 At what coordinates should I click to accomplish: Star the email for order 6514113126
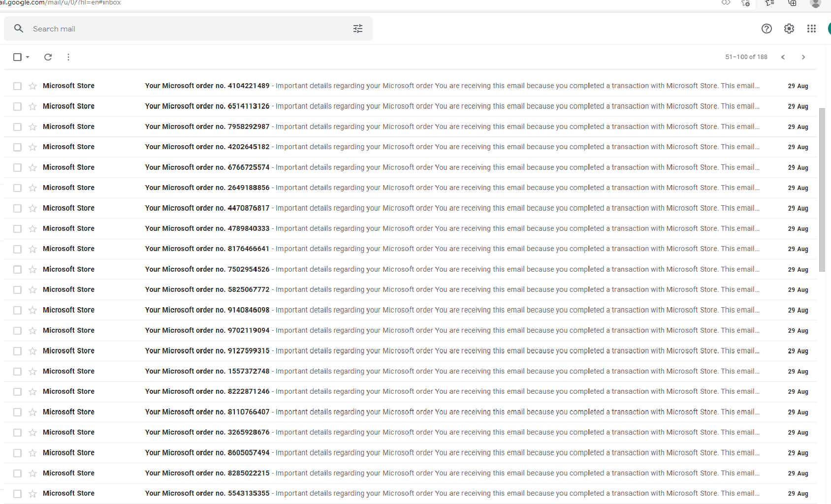coord(32,106)
